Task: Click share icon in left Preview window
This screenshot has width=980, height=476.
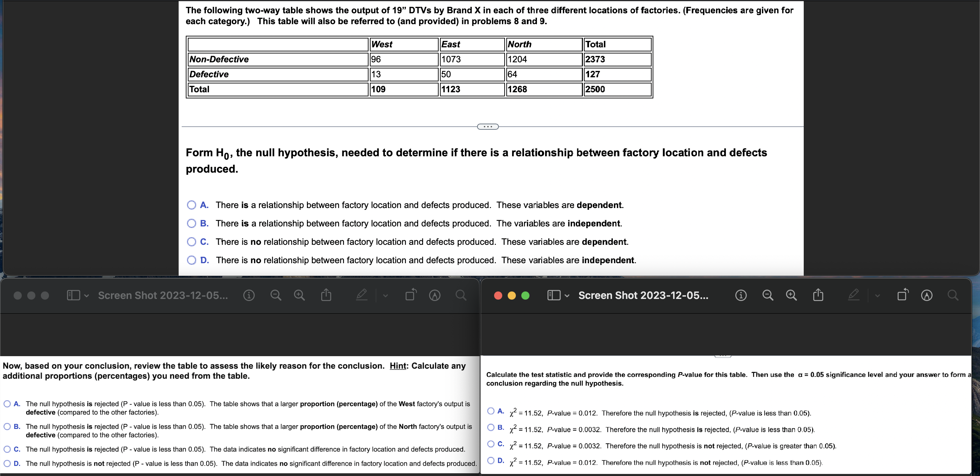Action: tap(326, 295)
